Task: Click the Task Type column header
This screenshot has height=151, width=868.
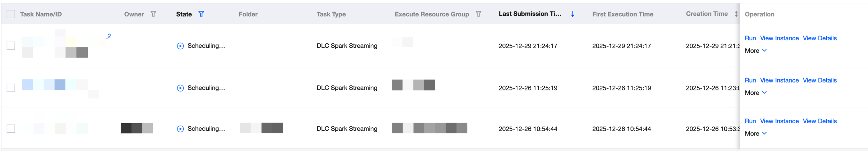Action: point(331,14)
